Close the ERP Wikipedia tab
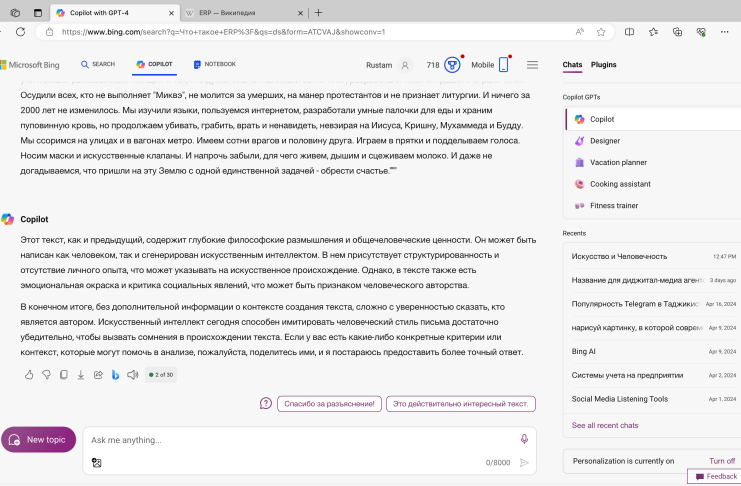The height and width of the screenshot is (486, 741). pyautogui.click(x=300, y=13)
